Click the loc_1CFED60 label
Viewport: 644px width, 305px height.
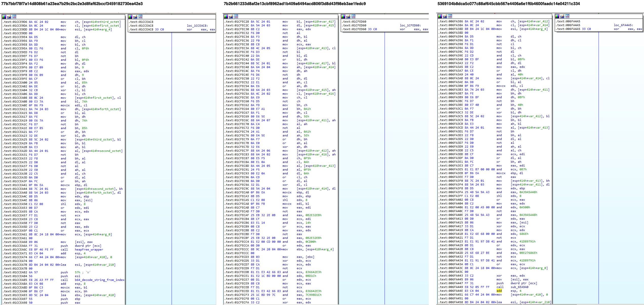pyautogui.click(x=410, y=25)
